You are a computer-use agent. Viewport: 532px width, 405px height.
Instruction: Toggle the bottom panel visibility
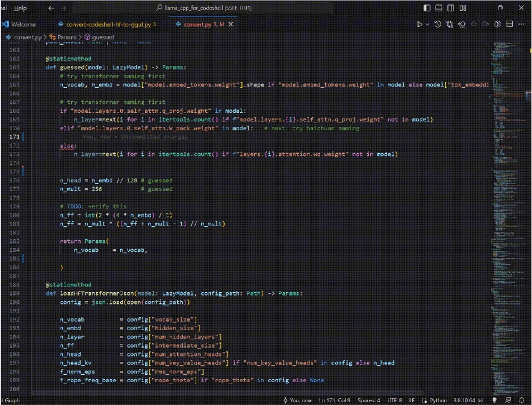(x=439, y=8)
